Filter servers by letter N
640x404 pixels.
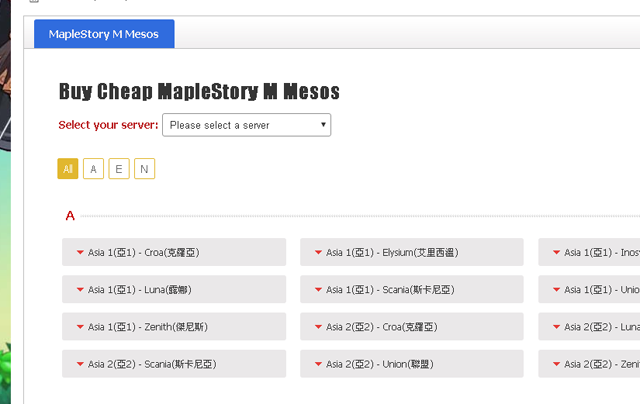coord(144,169)
